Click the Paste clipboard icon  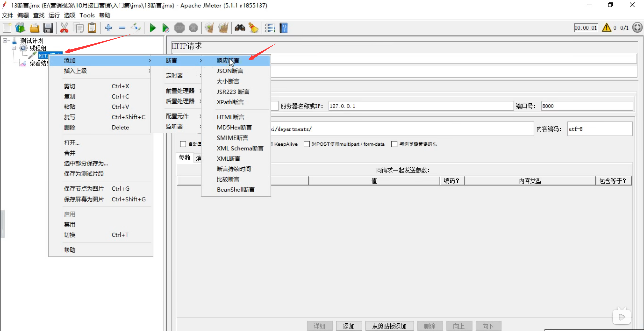pyautogui.click(x=92, y=28)
